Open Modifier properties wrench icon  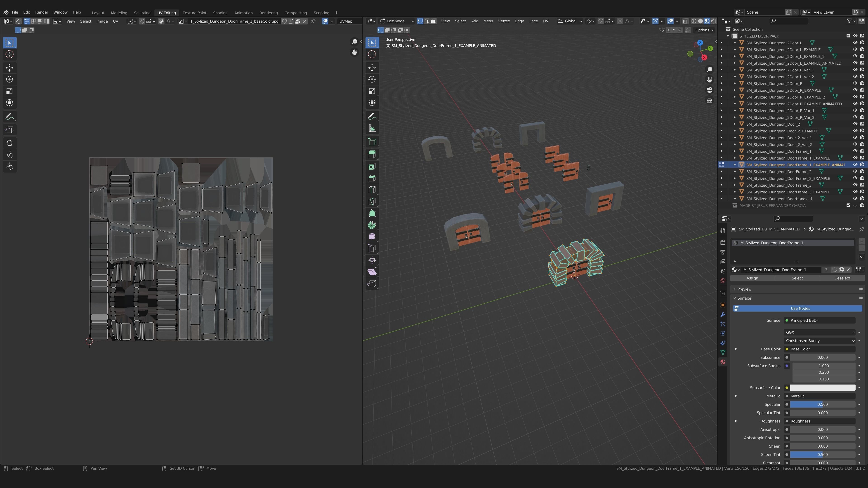(723, 314)
